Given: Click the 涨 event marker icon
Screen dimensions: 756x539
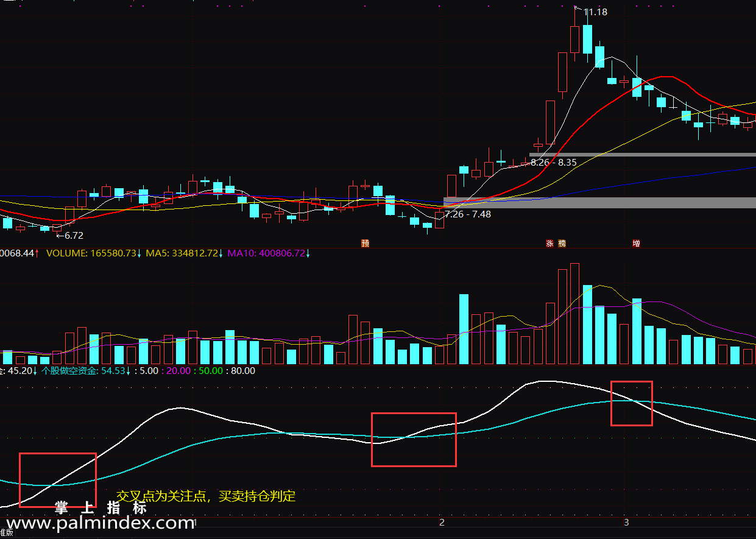Looking at the screenshot, I should click(x=549, y=244).
